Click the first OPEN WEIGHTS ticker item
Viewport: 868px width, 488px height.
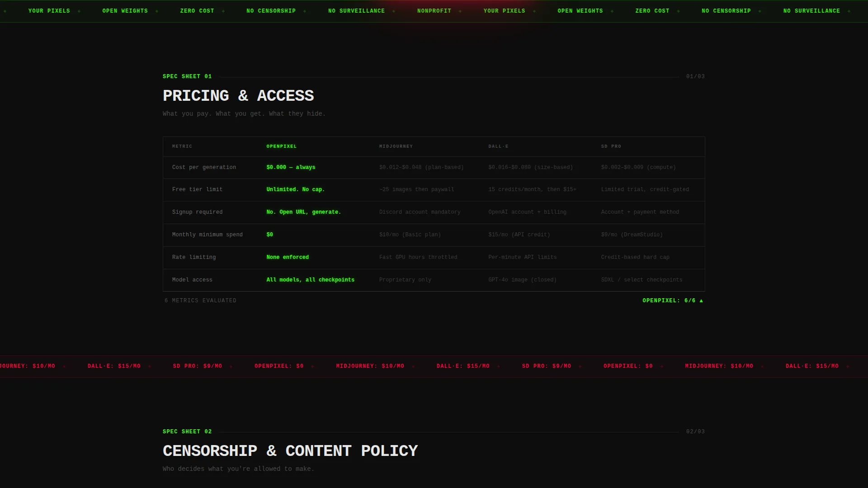[125, 11]
